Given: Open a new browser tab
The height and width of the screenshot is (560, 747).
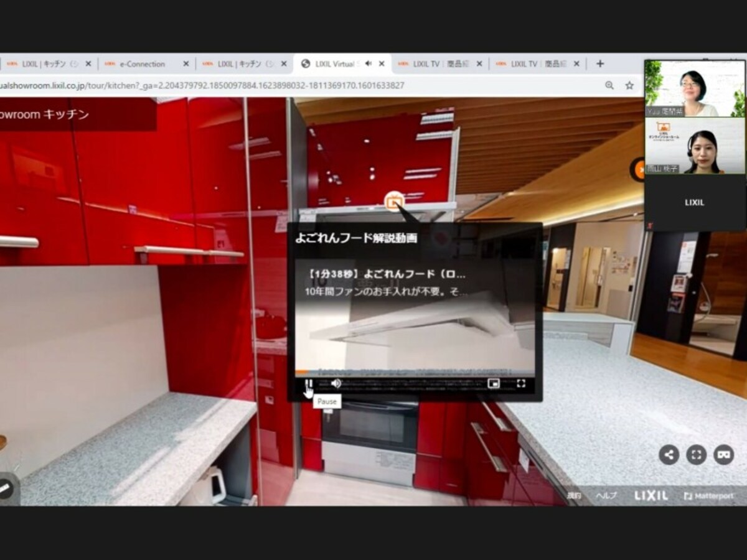Looking at the screenshot, I should pyautogui.click(x=600, y=63).
